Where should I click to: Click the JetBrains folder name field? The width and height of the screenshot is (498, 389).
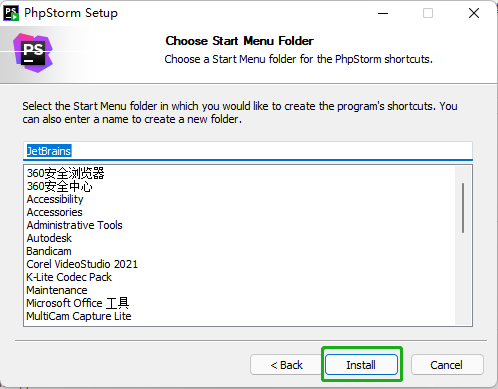pyautogui.click(x=248, y=151)
